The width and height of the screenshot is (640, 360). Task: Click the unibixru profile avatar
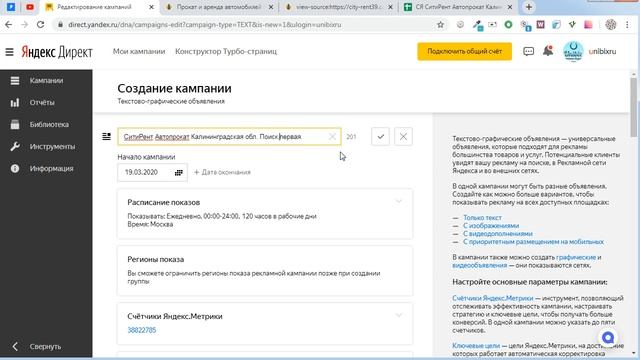[x=573, y=51]
